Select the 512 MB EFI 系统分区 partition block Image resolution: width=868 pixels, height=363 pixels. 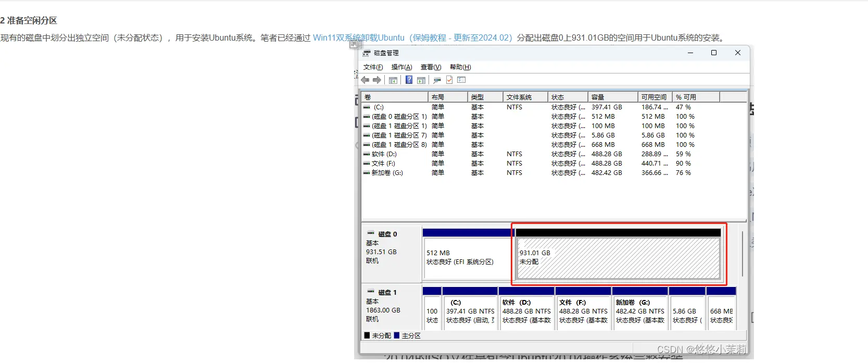click(x=468, y=258)
